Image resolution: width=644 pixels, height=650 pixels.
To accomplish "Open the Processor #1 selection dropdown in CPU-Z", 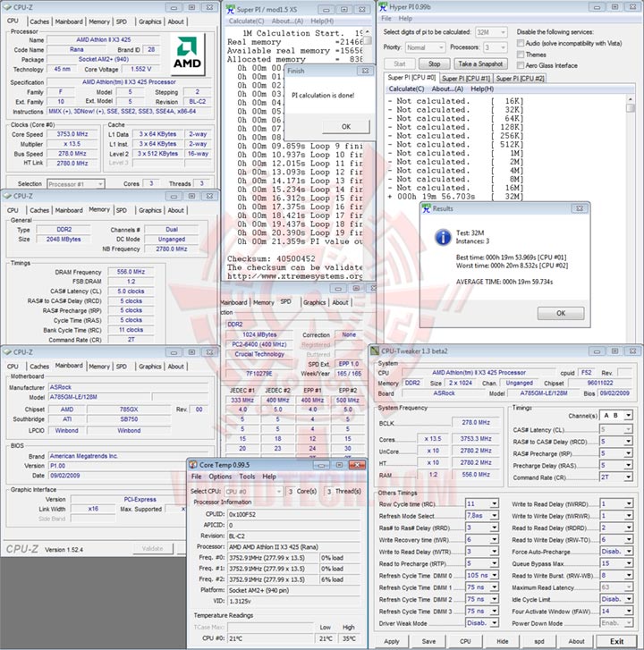I will pyautogui.click(x=75, y=184).
